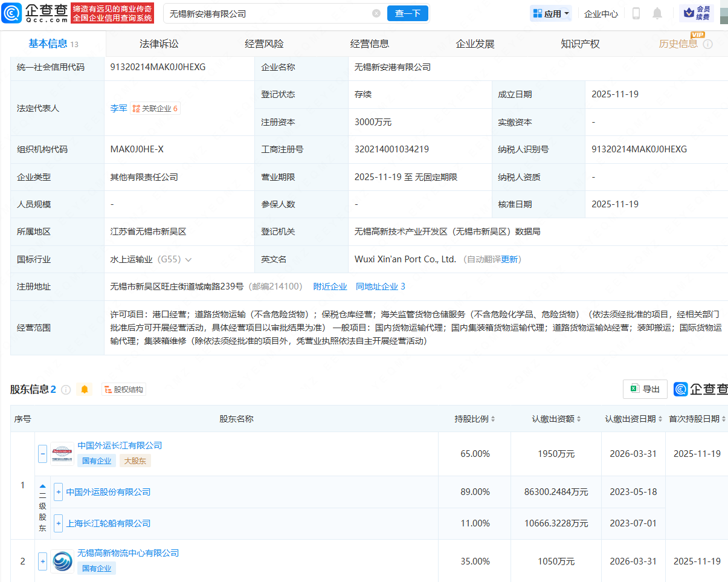Expand 中国外运股份有限公司 shareholder row
This screenshot has height=582, width=728.
point(58,491)
